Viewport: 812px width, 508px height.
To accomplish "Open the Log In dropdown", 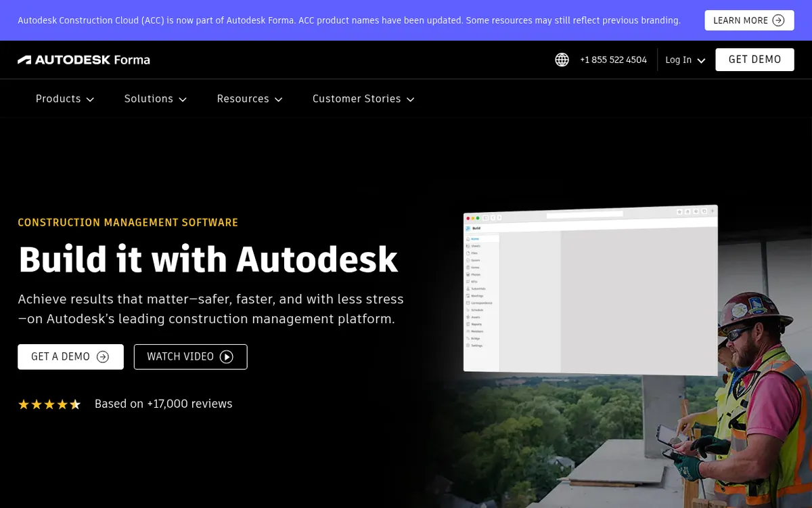I will pos(685,60).
